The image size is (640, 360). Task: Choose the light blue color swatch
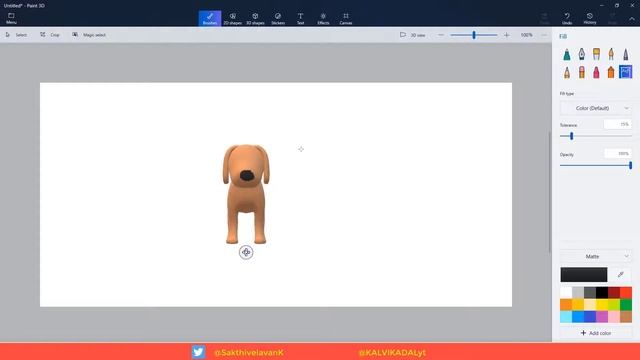click(x=566, y=316)
